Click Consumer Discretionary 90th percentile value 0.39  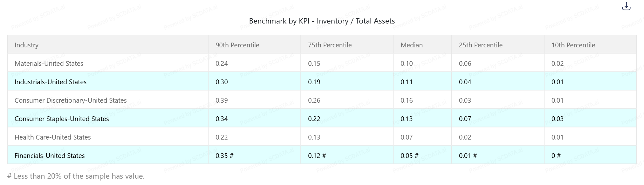222,100
